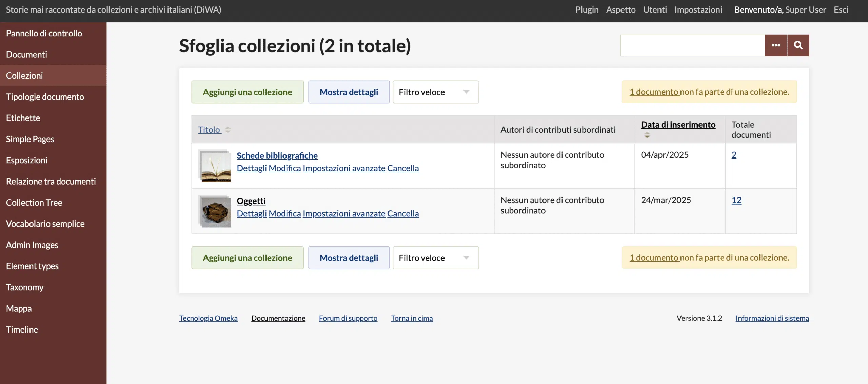Screen dimensions: 868x384
Task: Click the magnifier search button
Action: (798, 45)
